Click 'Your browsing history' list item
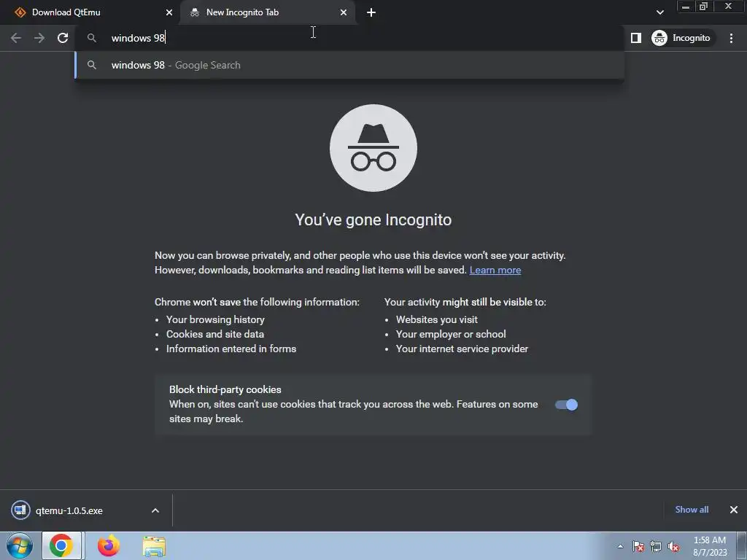Image resolution: width=747 pixels, height=560 pixels. [x=215, y=319]
